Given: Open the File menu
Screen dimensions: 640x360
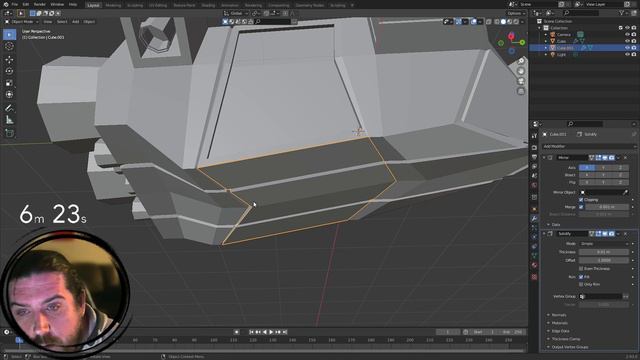Looking at the screenshot, I should coord(15,4).
